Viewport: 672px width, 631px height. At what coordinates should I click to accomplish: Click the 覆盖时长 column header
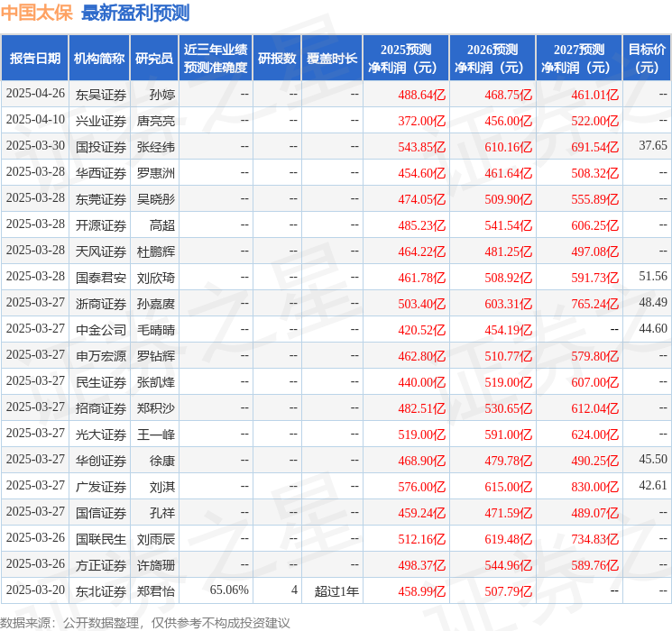point(332,59)
